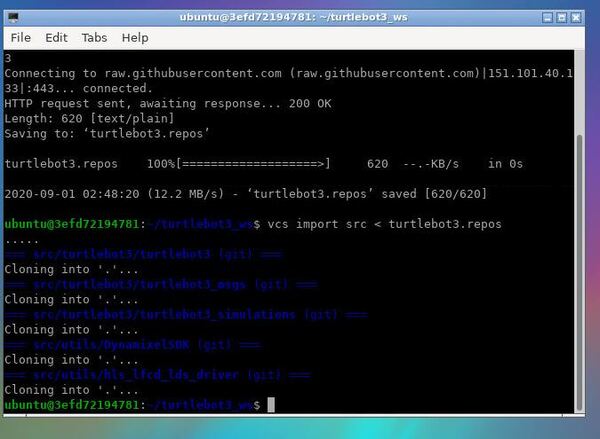Click 'HTTP request sent, awaiting response... 200 OK' line
The image size is (600, 439).
pos(168,103)
